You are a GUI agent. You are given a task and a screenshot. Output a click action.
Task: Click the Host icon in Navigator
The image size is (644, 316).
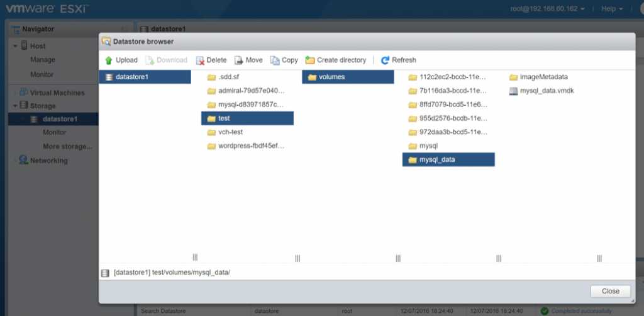click(x=25, y=45)
